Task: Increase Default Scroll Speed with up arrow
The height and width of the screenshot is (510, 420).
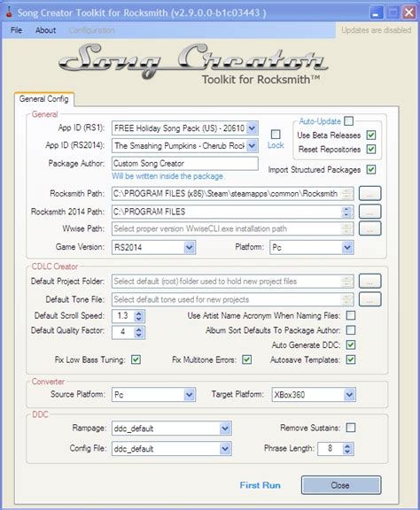Action: [x=139, y=313]
